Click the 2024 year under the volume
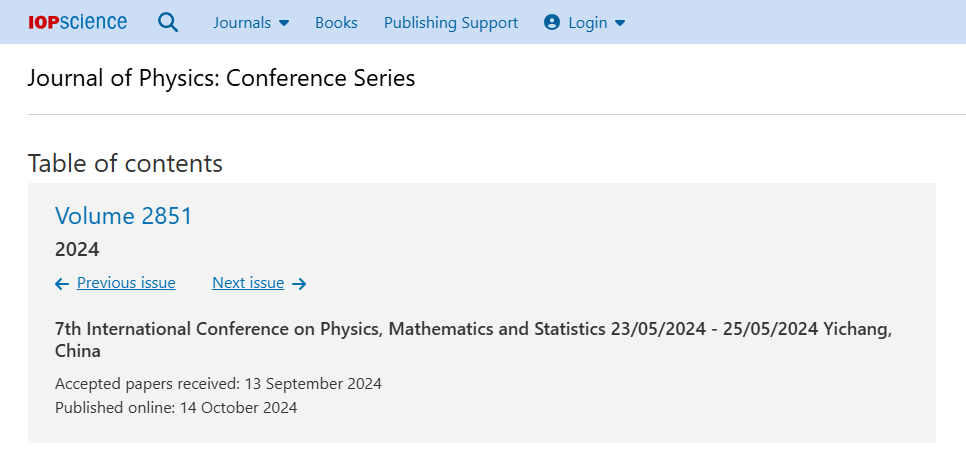Viewport: 966px width, 468px height. pos(77,249)
